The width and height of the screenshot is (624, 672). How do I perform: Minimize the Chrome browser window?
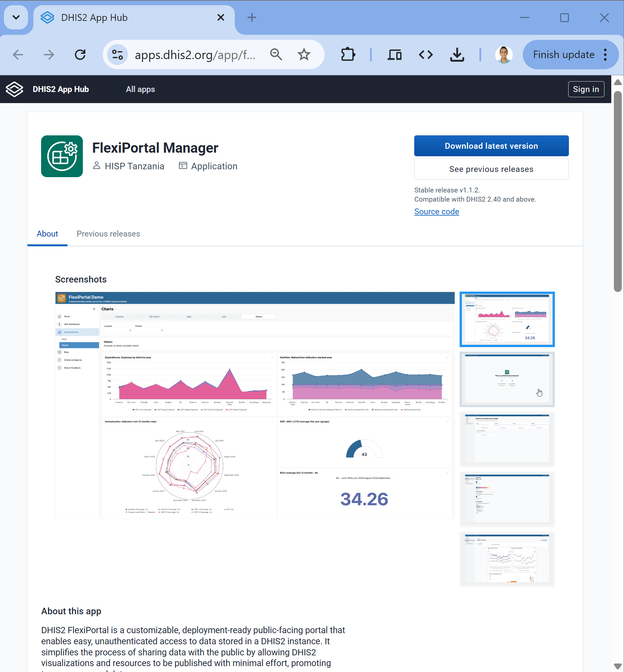(524, 18)
